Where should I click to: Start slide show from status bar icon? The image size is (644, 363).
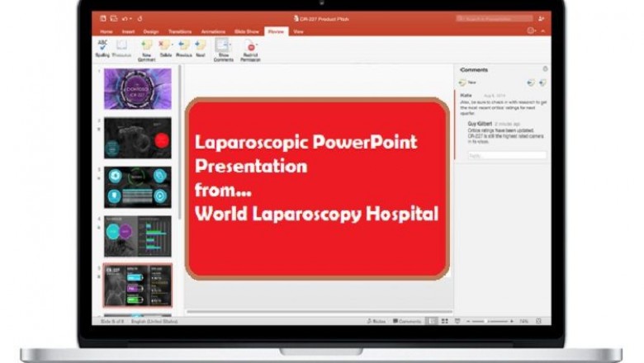click(457, 321)
